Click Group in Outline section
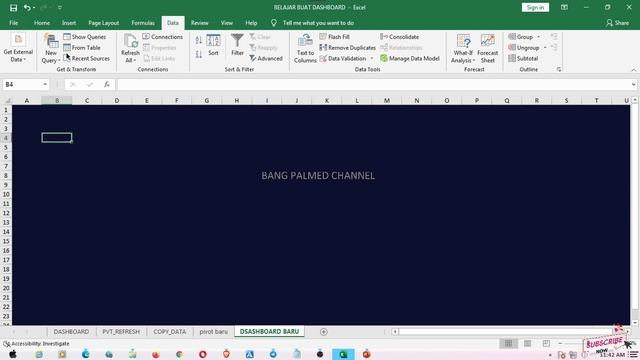 (521, 37)
